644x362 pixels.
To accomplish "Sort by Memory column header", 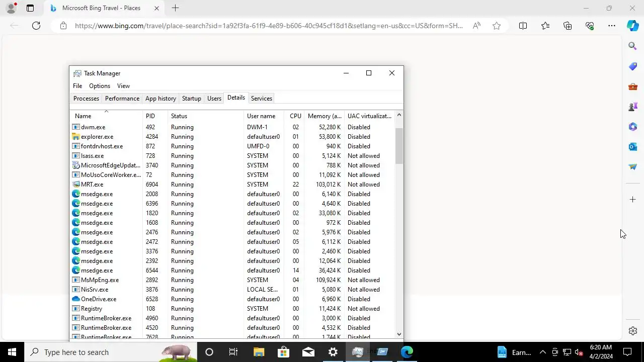I will coord(325,116).
